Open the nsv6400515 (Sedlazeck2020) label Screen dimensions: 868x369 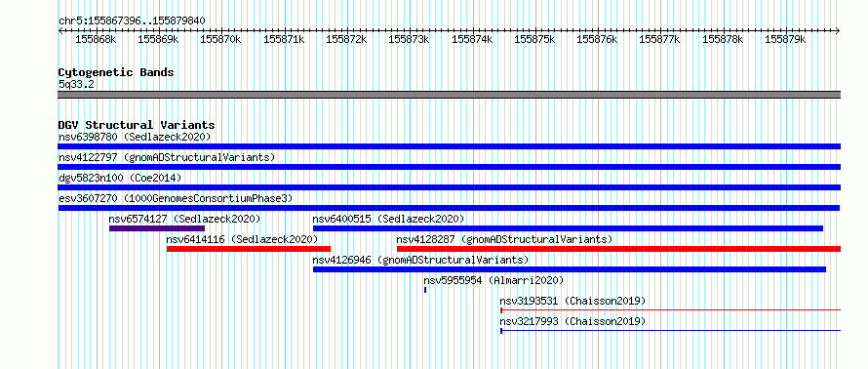388,219
